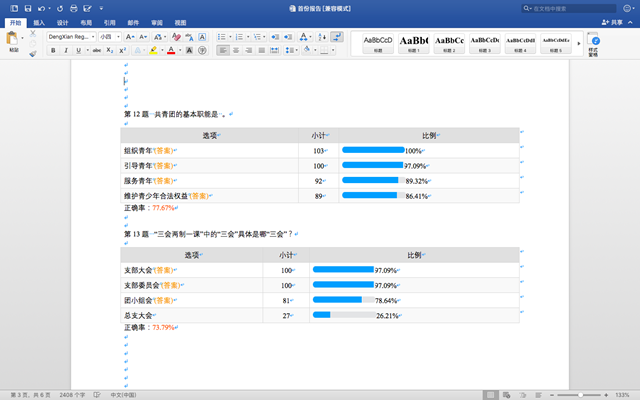640x400 pixels.
Task: Switch to the 插入 (Insert) tab
Action: click(38, 21)
